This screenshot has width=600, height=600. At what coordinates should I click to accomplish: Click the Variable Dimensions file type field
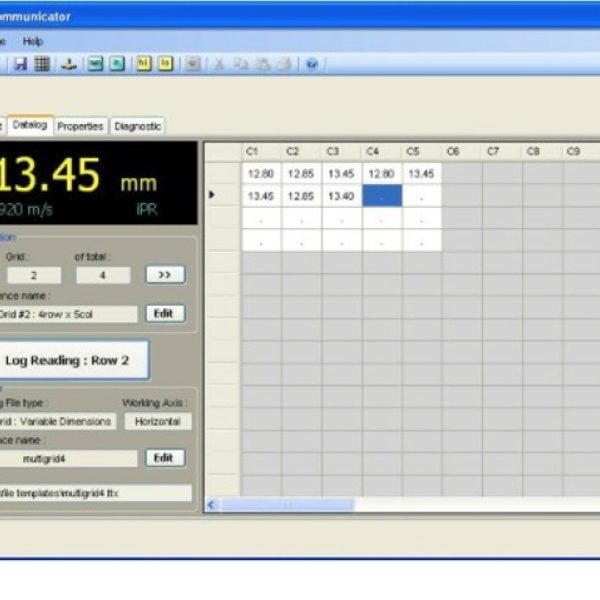(x=57, y=421)
